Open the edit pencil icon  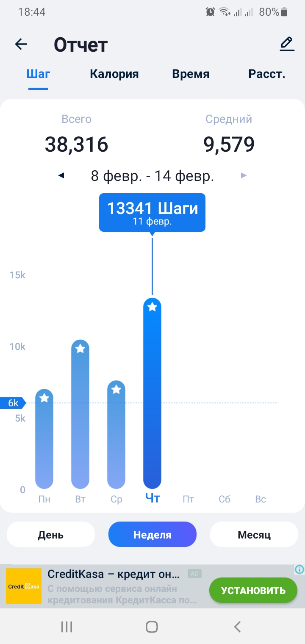coord(287,44)
